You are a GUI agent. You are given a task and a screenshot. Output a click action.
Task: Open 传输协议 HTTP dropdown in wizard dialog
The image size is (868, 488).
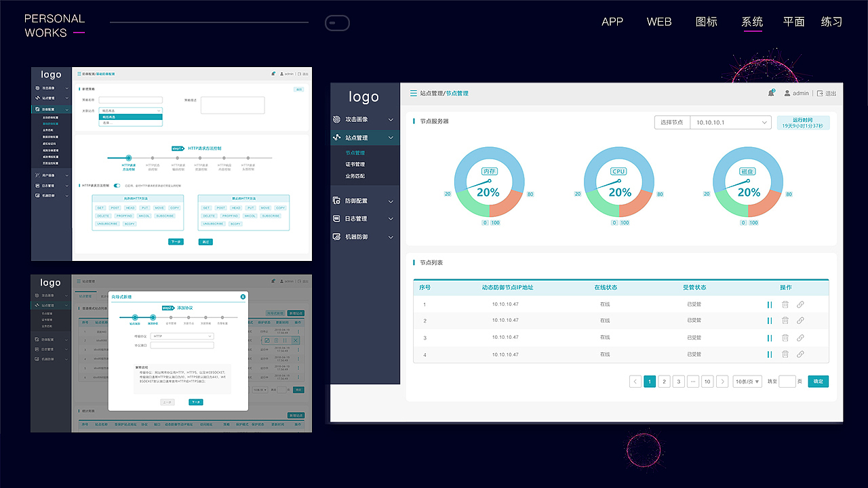182,336
